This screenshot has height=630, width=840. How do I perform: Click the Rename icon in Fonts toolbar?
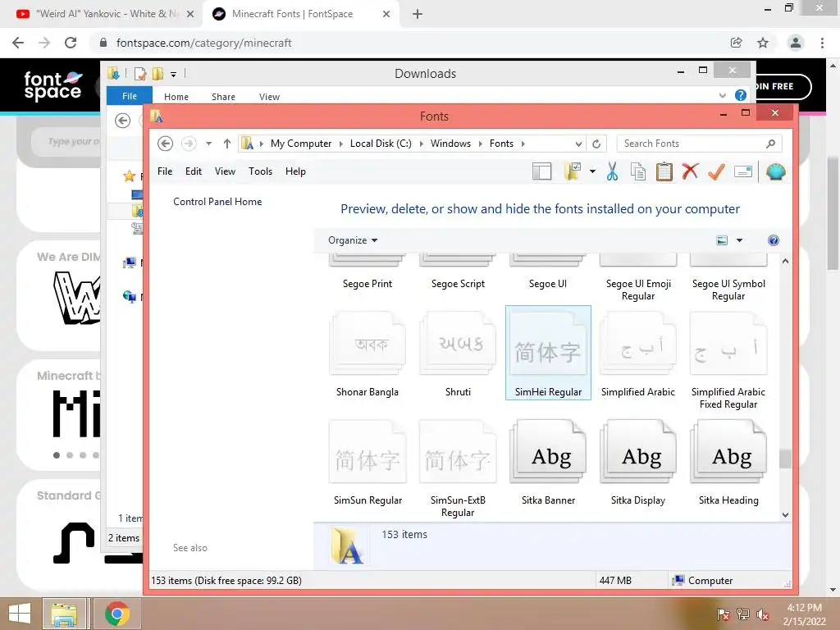(743, 171)
